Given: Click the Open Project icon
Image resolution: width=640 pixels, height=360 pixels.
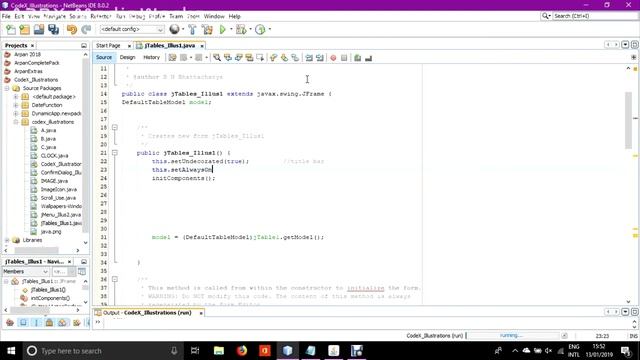Looking at the screenshot, I should [39, 29].
